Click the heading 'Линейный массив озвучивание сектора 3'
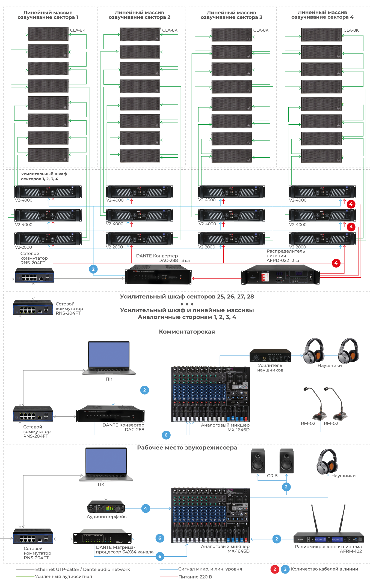Screen dimensions: 373x588 [232, 15]
